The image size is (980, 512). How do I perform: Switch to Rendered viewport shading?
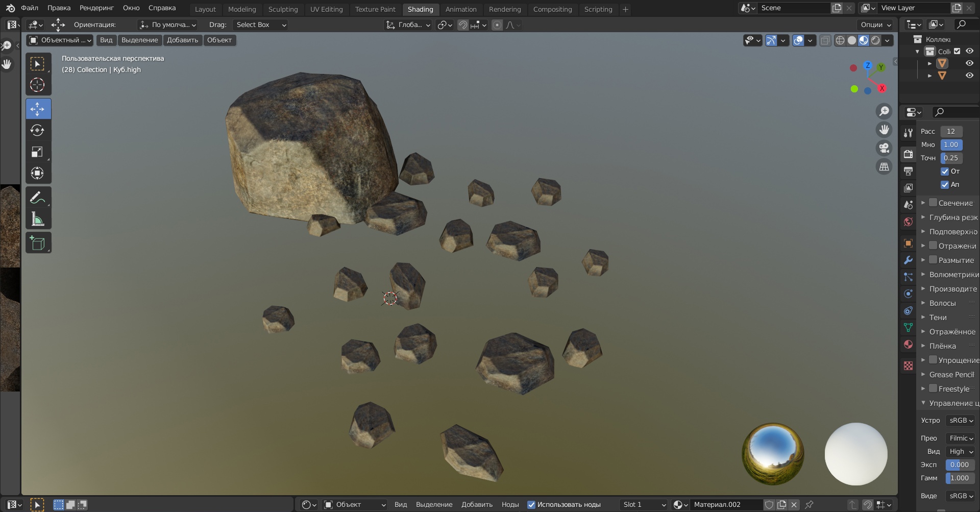[x=875, y=40]
